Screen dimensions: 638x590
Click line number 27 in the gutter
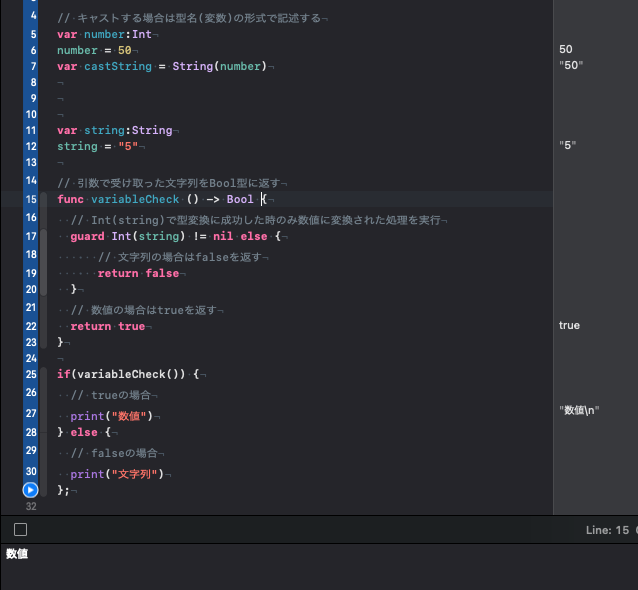tap(31, 413)
